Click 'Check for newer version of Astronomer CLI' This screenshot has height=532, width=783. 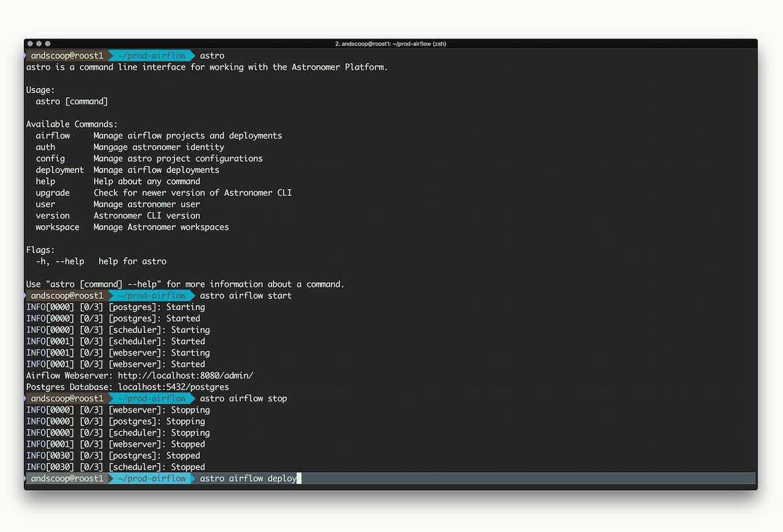(193, 193)
